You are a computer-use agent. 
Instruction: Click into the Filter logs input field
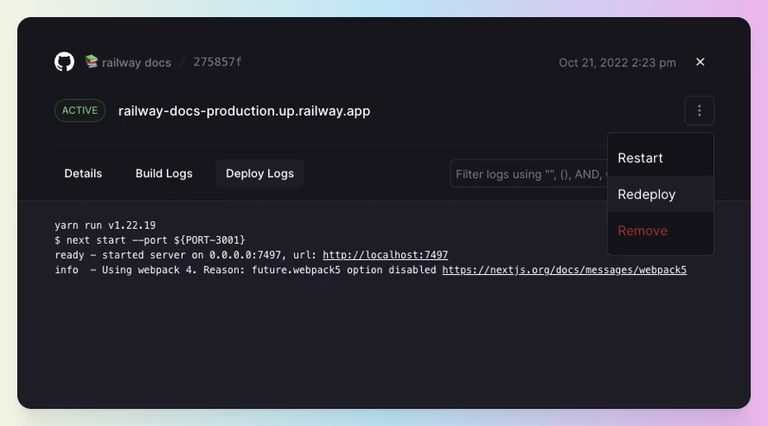529,174
